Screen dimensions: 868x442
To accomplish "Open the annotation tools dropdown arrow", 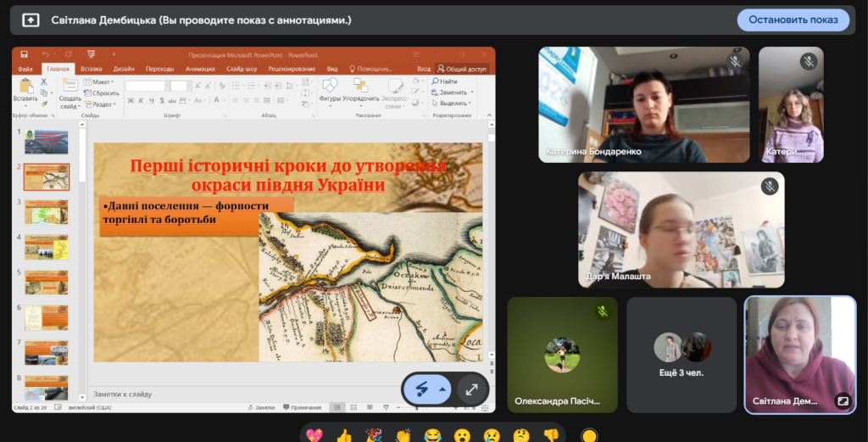I will point(442,389).
